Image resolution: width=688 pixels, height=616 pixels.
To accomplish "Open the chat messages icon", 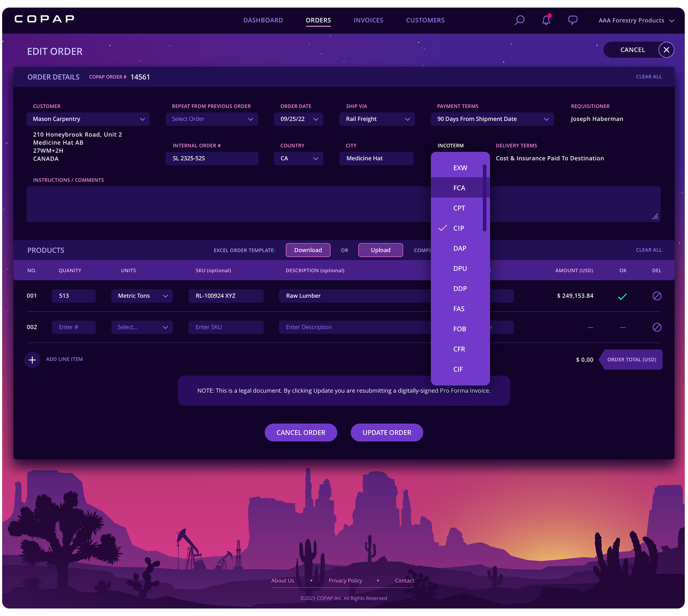I will tap(573, 20).
